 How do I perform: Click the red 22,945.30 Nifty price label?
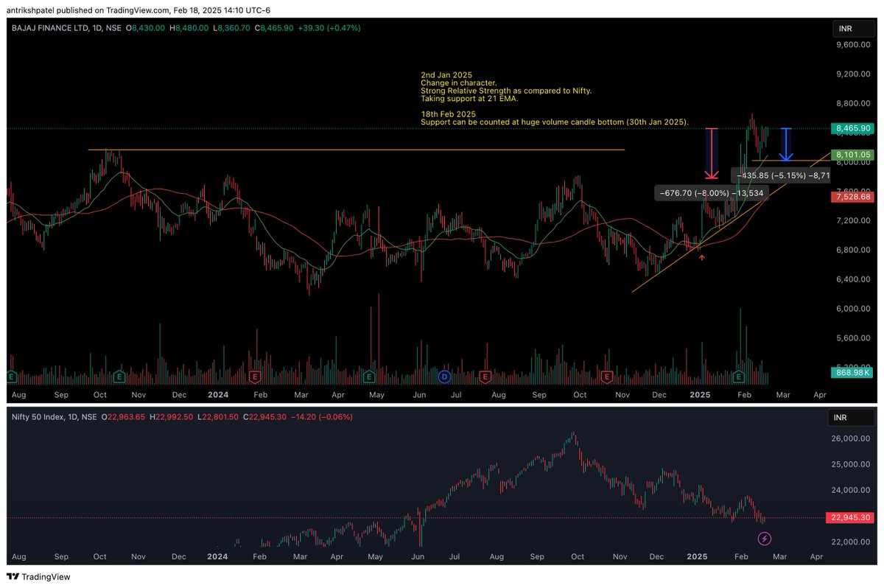851,517
